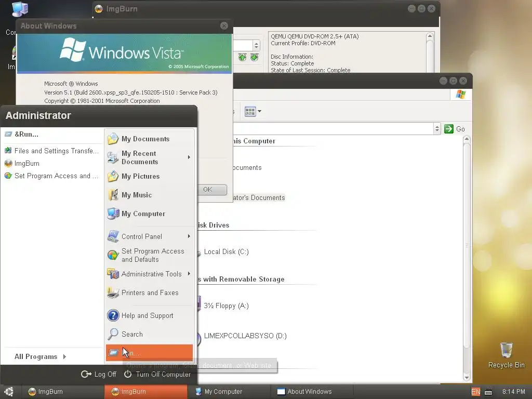Click the My Computer monitor icon in Start menu
This screenshot has height=399, width=532.
(113, 214)
